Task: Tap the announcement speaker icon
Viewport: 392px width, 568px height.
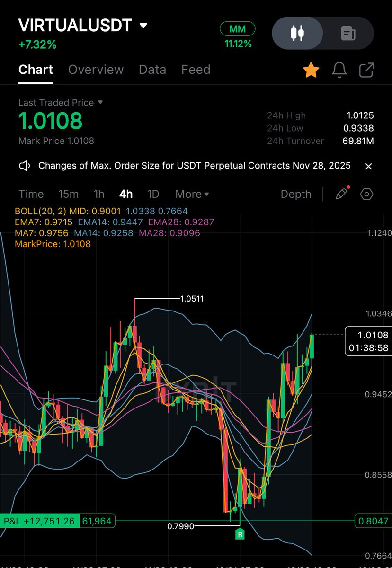Action: point(24,166)
